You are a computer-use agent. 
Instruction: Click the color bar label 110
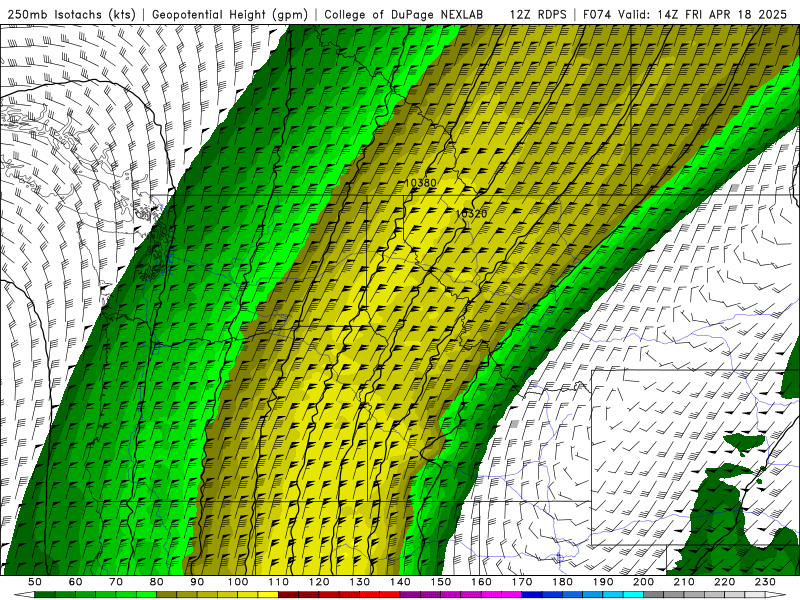(x=279, y=582)
